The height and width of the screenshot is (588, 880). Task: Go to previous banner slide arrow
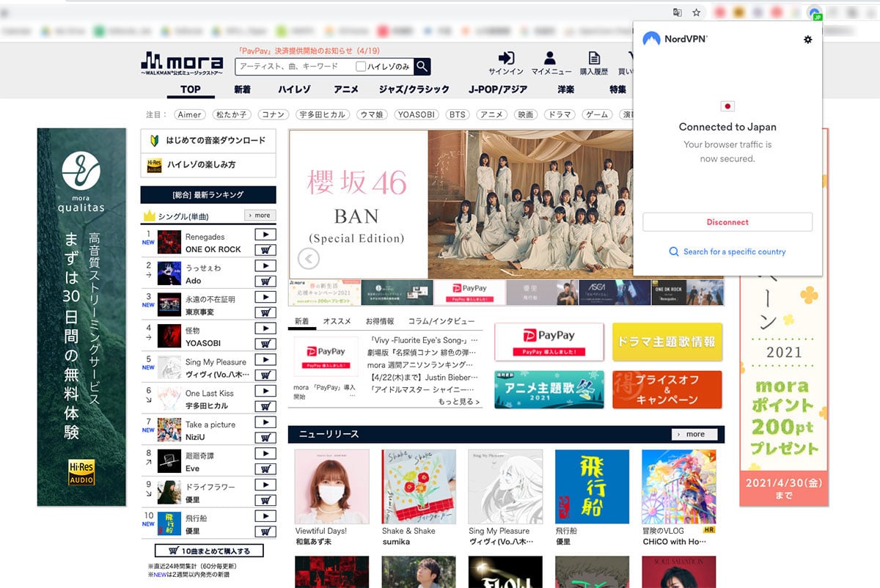click(309, 259)
